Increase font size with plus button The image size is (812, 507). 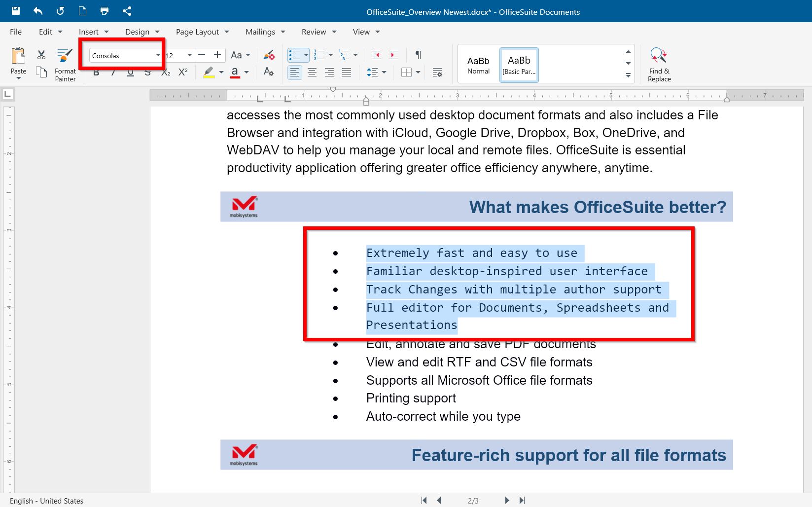[217, 55]
